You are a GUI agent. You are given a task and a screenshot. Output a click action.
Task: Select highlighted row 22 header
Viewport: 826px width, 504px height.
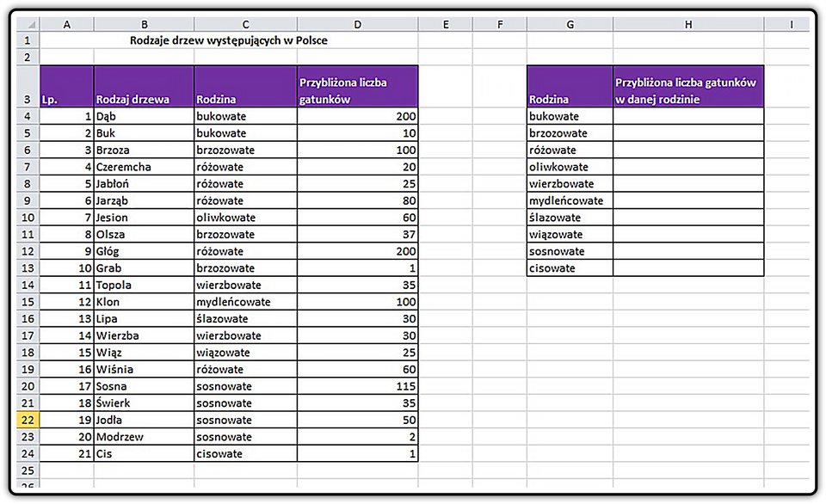pos(28,420)
